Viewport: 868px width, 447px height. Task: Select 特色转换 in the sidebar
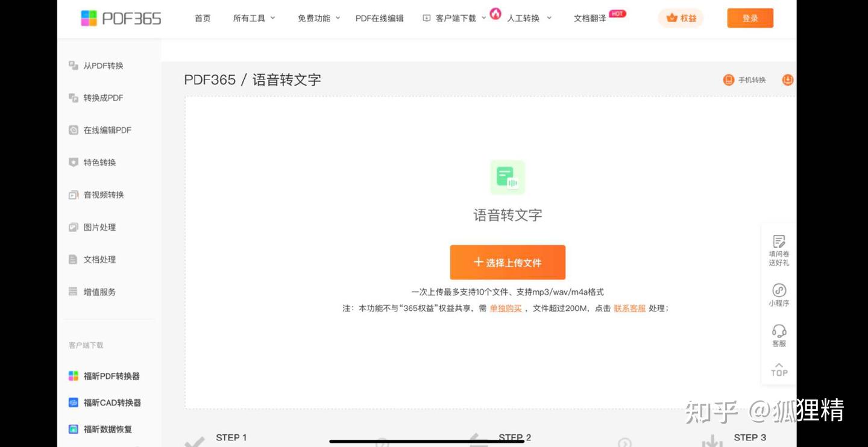99,162
